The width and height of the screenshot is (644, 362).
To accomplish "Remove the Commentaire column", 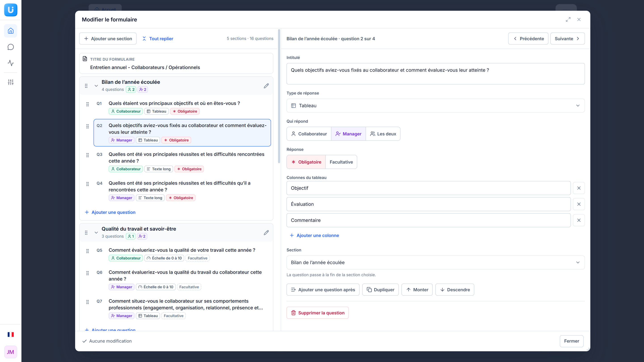I will click(579, 220).
